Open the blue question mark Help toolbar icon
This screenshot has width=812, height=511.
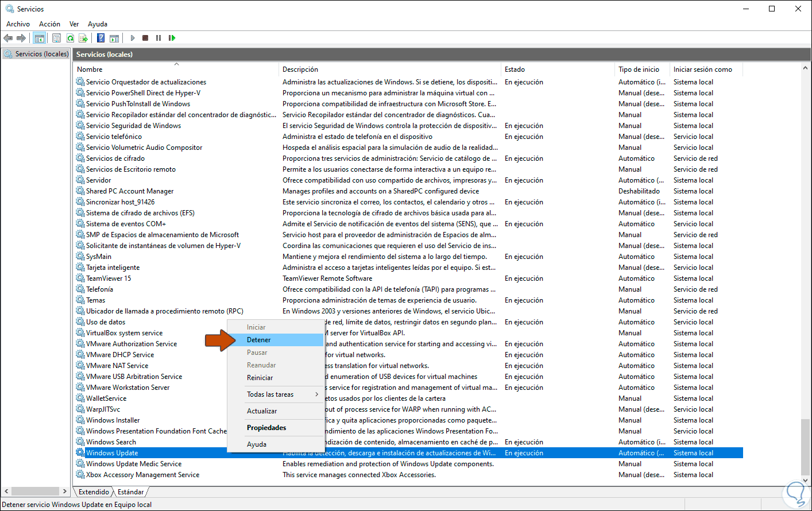tap(101, 38)
